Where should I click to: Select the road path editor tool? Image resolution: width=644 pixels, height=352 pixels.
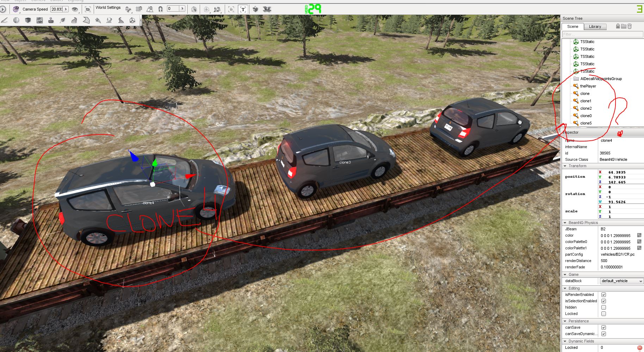(x=121, y=20)
